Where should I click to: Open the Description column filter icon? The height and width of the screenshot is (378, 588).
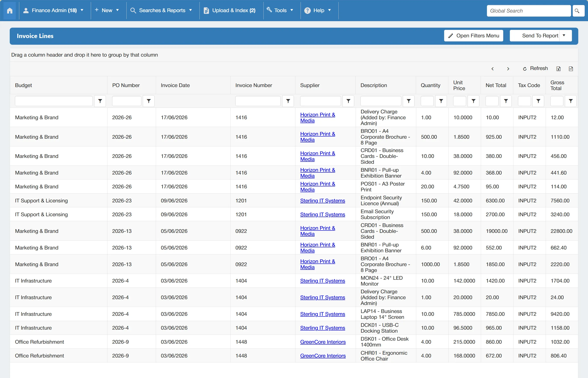tap(408, 101)
